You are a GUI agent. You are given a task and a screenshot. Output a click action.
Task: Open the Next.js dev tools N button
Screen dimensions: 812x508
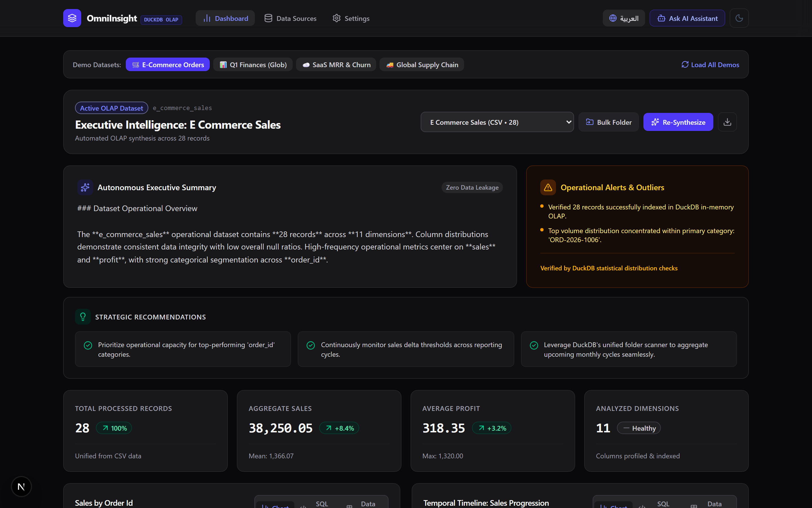pos(21,486)
